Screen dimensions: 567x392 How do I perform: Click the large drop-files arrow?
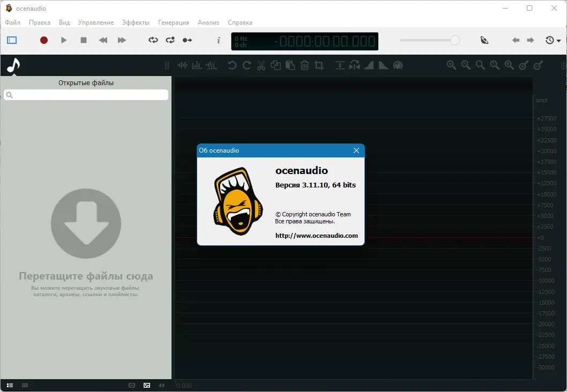[86, 223]
